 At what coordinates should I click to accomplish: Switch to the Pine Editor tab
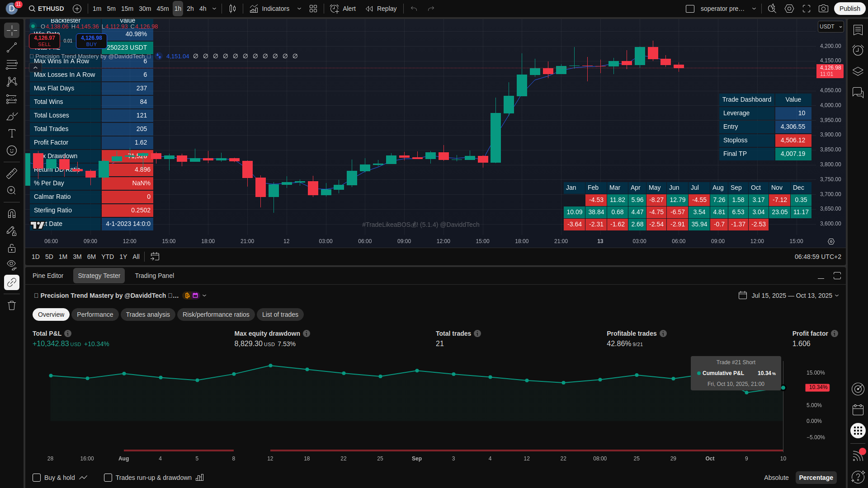coord(48,276)
